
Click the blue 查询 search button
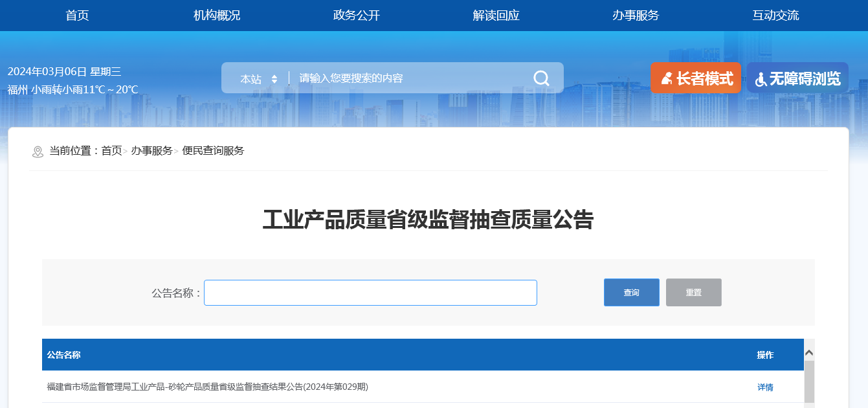click(x=632, y=293)
